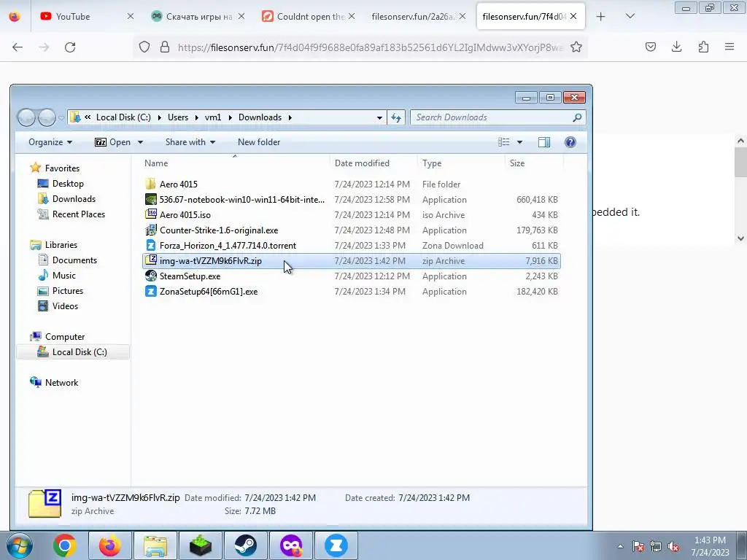This screenshot has height=560, width=747.
Task: Open Firefox downloads panel icon
Action: point(676,47)
